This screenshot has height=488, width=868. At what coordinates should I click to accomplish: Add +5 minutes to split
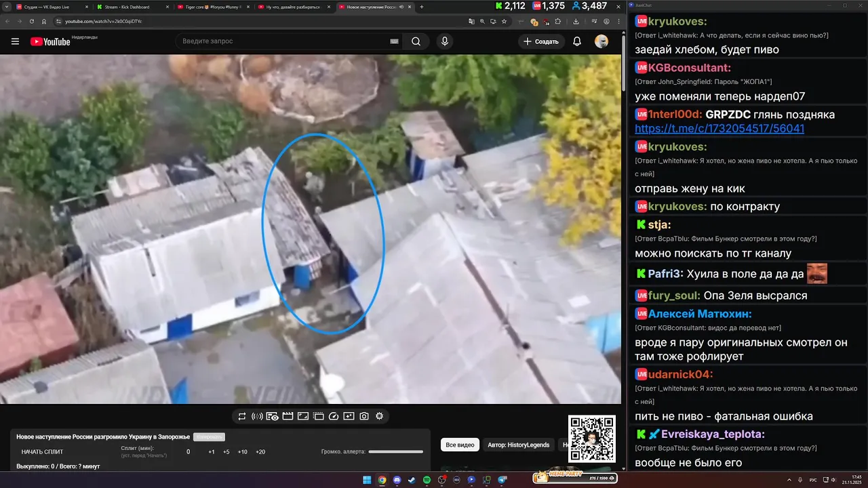point(226,452)
